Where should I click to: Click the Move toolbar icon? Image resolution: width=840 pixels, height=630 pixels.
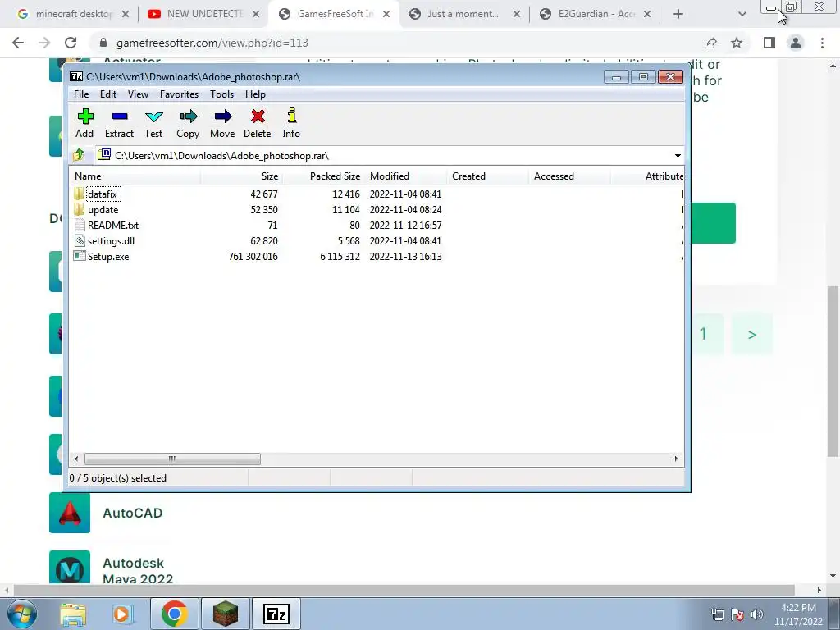223,116
